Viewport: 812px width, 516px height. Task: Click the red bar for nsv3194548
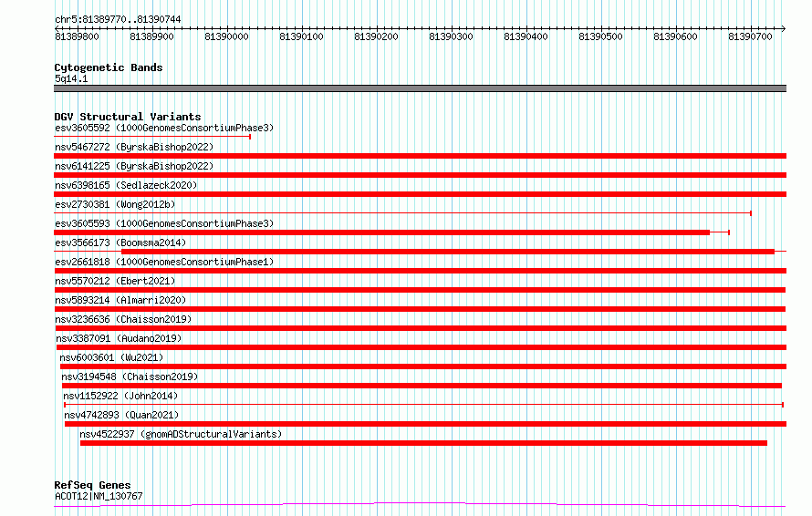pyautogui.click(x=422, y=386)
